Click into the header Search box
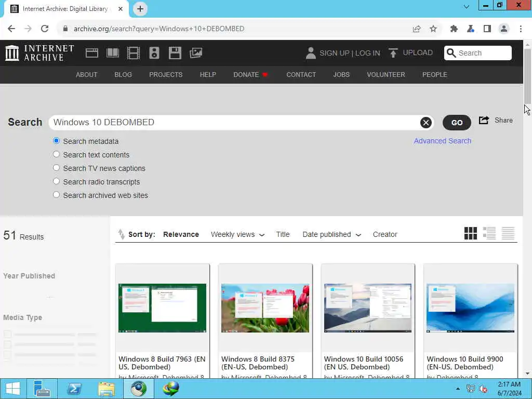The image size is (532, 399). coord(478,53)
